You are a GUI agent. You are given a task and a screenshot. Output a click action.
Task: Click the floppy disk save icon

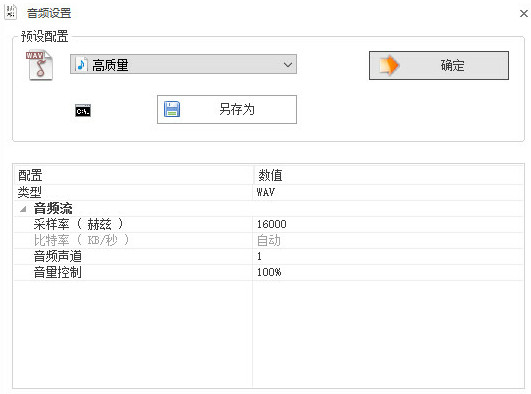[172, 109]
